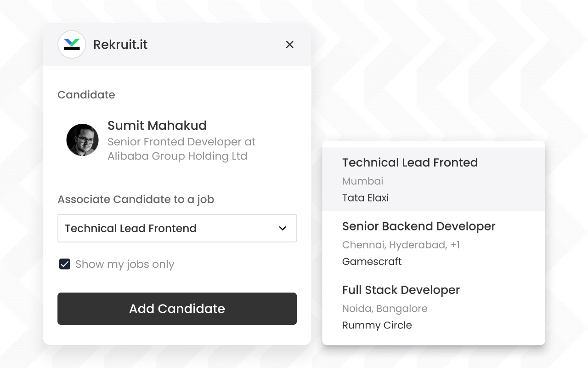This screenshot has height=368, width=588.
Task: Click the chevron on Technical Lead Frontend field
Action: pyautogui.click(x=282, y=228)
